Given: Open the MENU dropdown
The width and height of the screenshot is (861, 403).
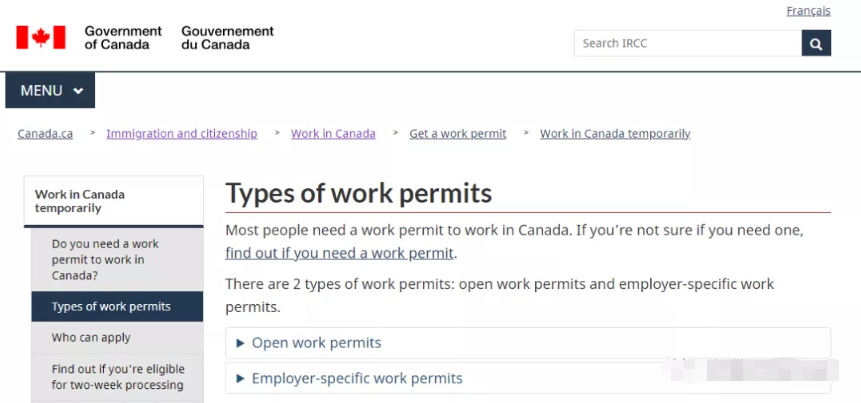Looking at the screenshot, I should click(50, 90).
